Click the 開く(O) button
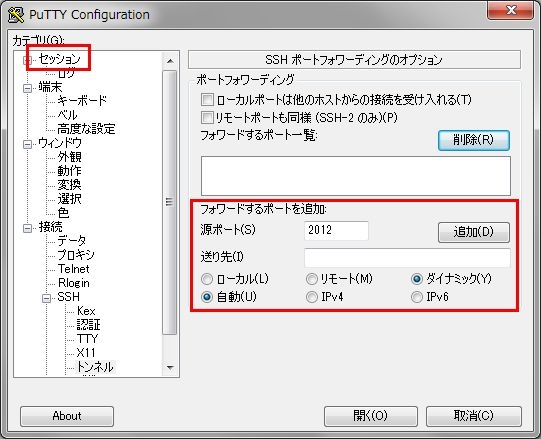 [x=371, y=416]
